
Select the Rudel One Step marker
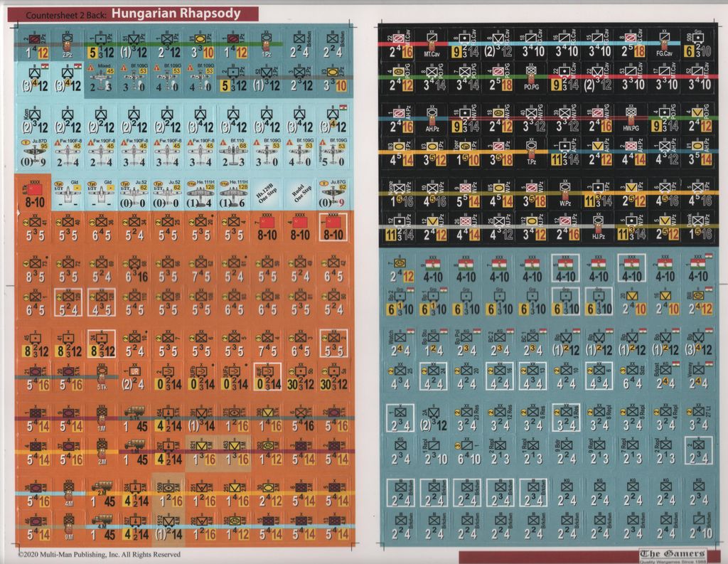(301, 193)
